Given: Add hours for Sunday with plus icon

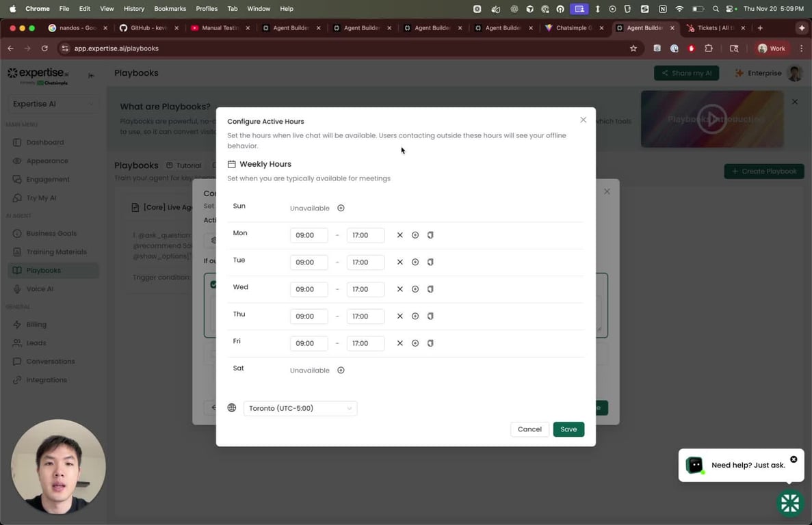Looking at the screenshot, I should point(341,208).
